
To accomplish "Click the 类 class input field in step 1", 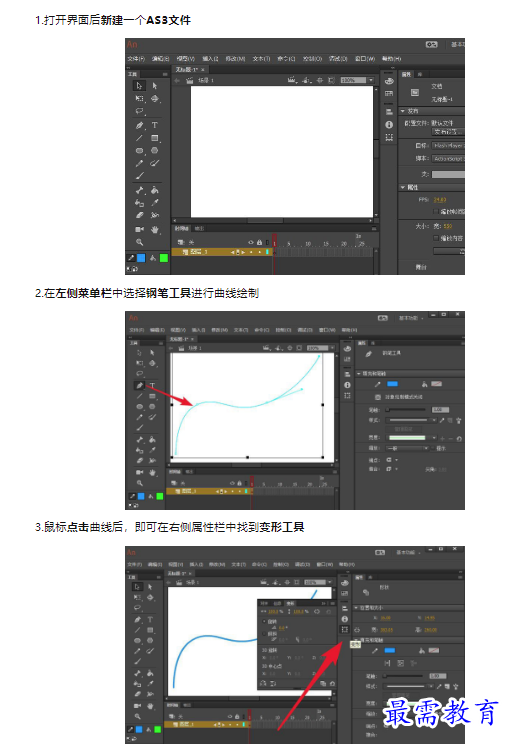I will pyautogui.click(x=448, y=175).
